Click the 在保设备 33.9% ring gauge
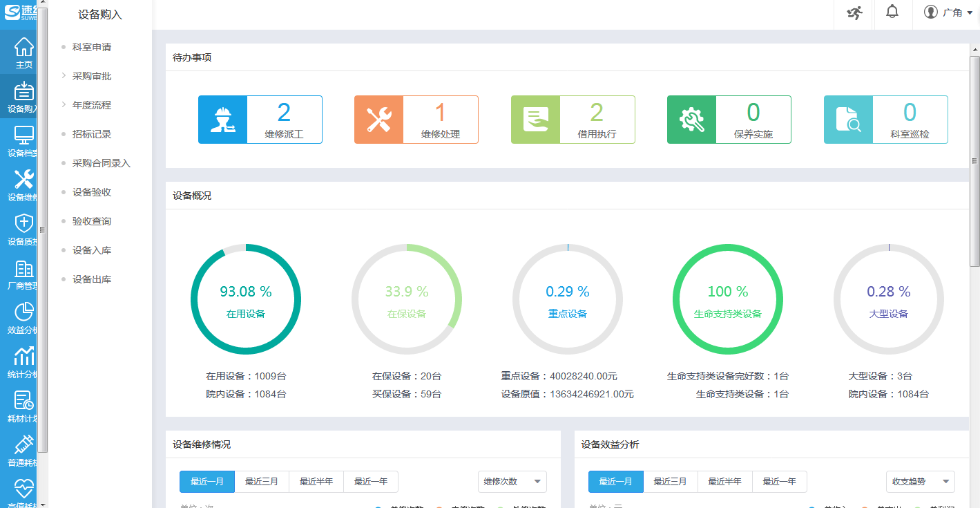Screen dimensions: 980x508 (x=407, y=299)
